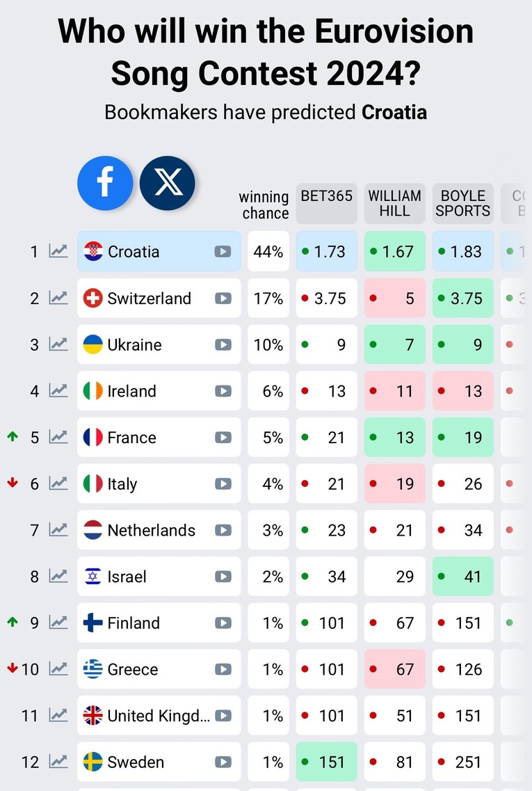View France's odds chart icon
The height and width of the screenshot is (791, 532).
click(58, 438)
